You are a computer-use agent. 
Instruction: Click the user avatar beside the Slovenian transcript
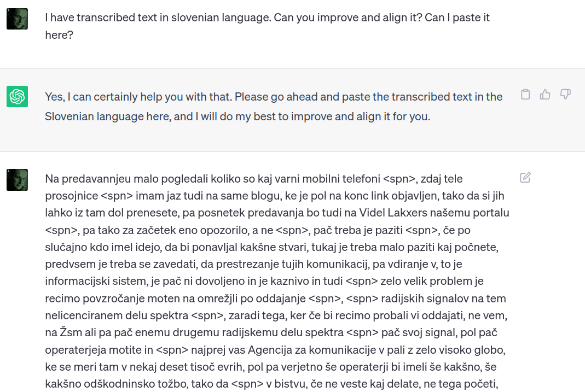click(17, 180)
